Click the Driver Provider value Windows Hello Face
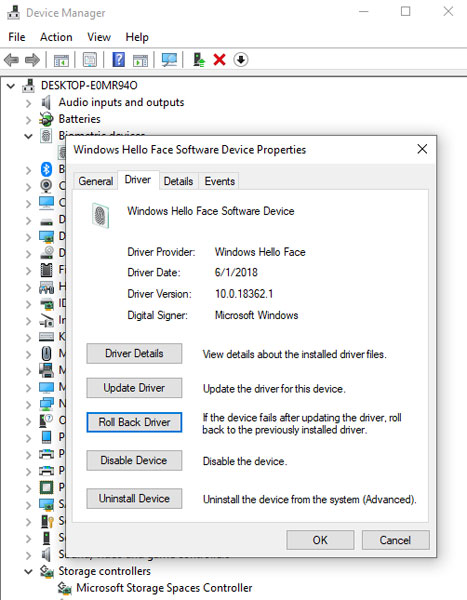This screenshot has width=467, height=600. click(260, 252)
